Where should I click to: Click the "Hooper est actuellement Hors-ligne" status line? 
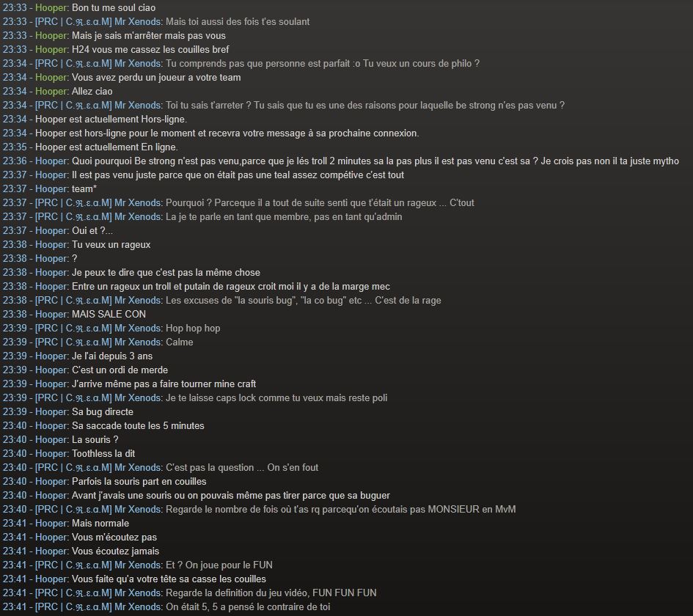click(x=111, y=120)
